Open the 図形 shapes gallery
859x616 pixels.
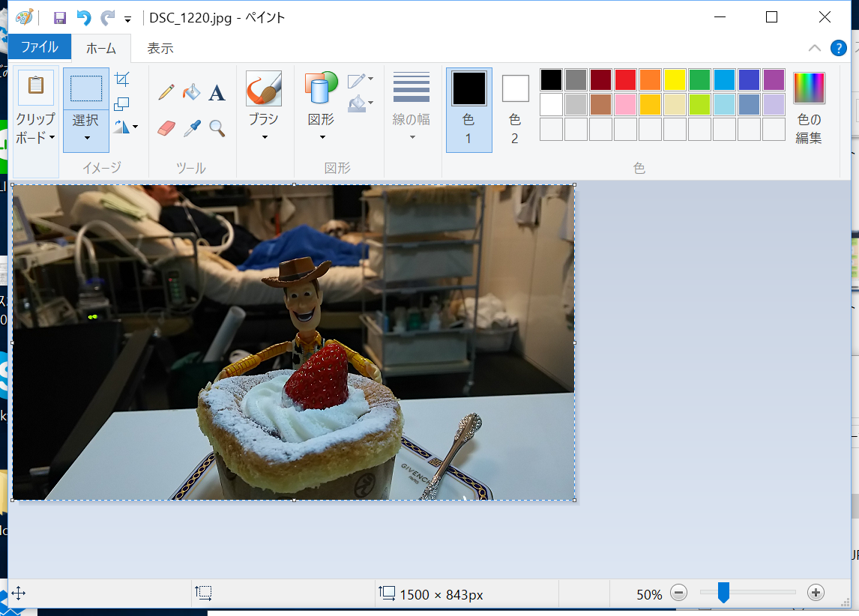point(321,88)
